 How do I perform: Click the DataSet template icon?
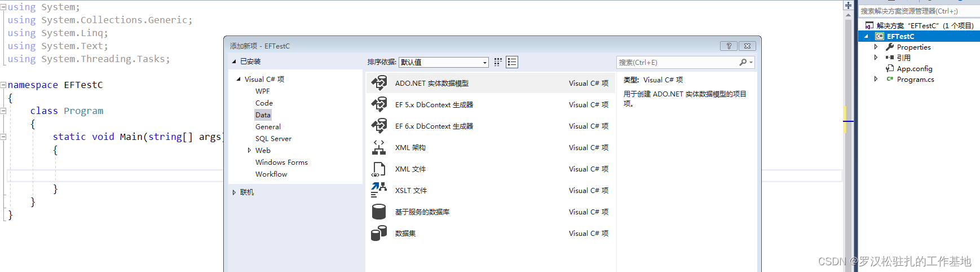tap(379, 233)
